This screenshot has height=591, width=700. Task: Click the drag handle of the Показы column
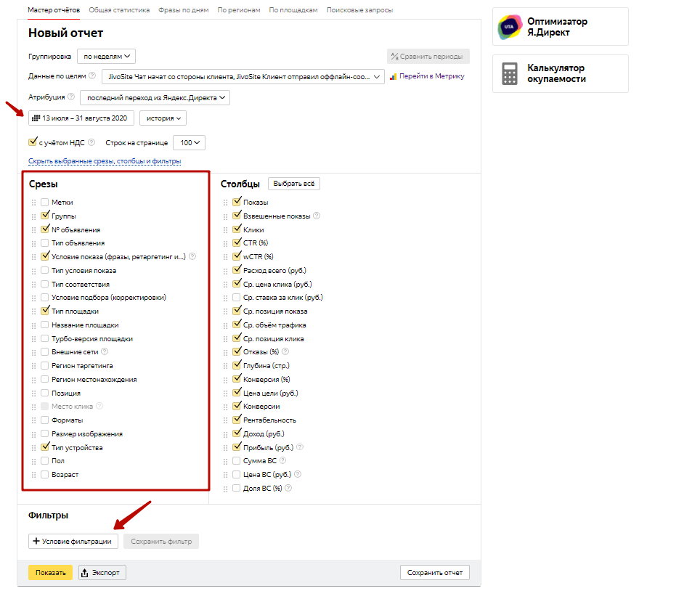point(225,203)
